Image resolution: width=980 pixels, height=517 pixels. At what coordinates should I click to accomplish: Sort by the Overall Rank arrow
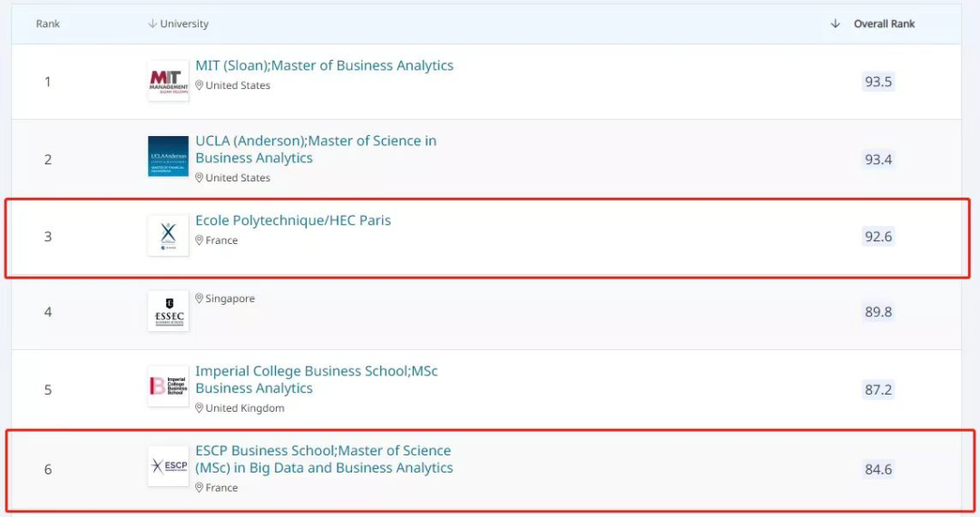click(835, 24)
